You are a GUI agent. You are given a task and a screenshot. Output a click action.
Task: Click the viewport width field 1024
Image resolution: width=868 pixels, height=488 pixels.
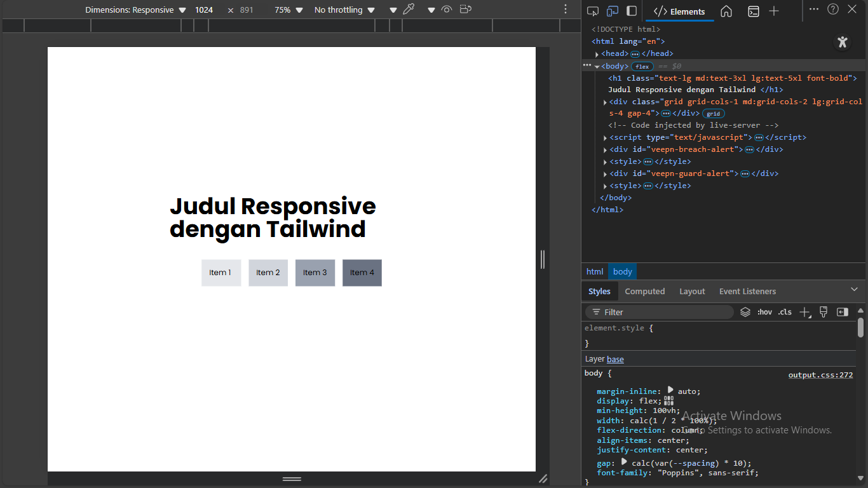[207, 10]
